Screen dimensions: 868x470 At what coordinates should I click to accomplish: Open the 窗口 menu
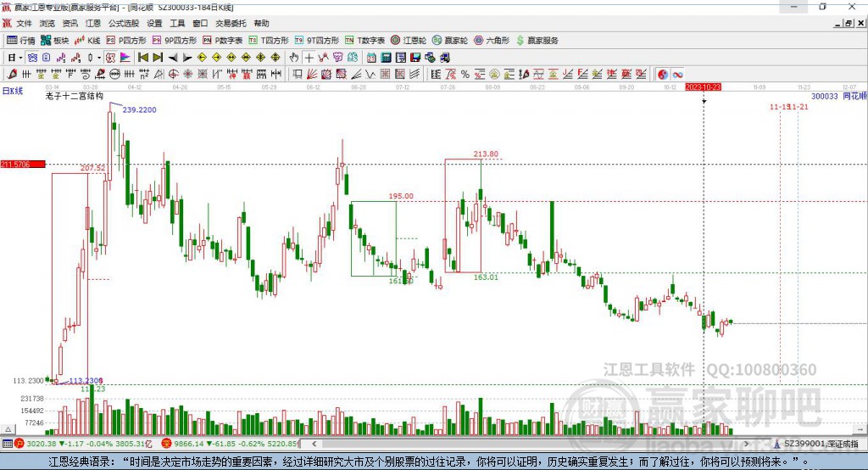[x=200, y=23]
